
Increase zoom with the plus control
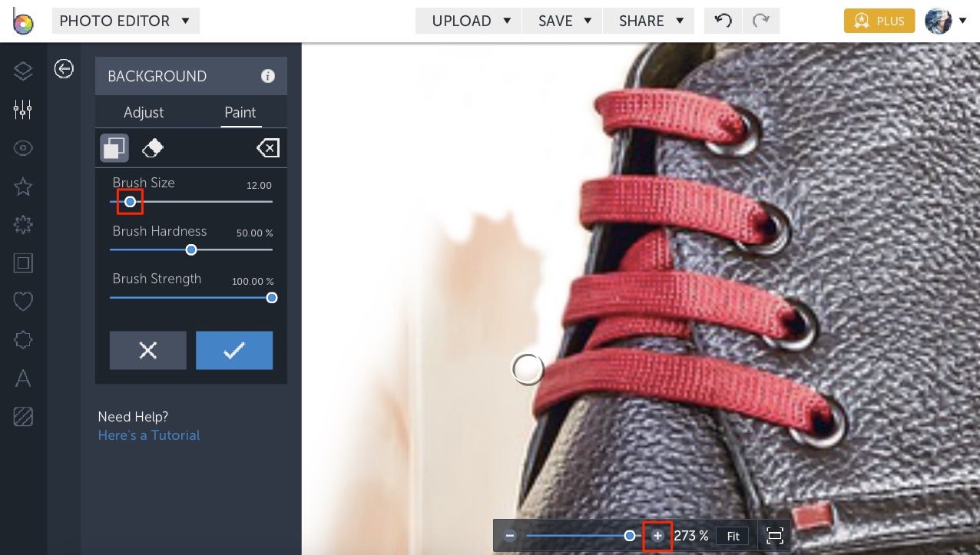[x=657, y=535]
